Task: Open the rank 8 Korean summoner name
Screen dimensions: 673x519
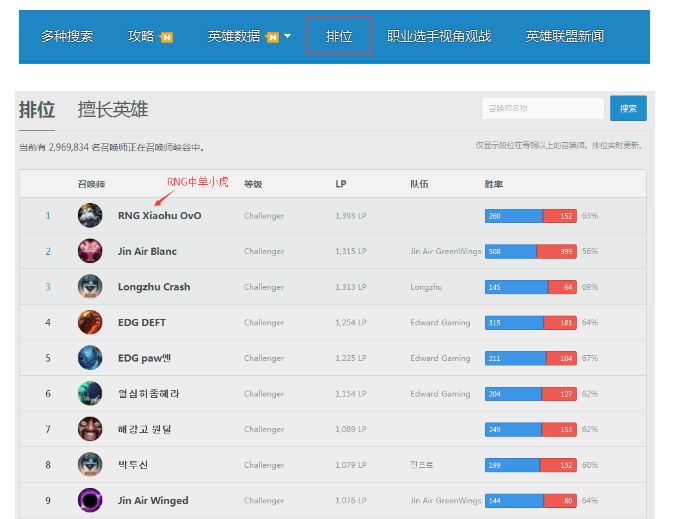Action: (133, 465)
